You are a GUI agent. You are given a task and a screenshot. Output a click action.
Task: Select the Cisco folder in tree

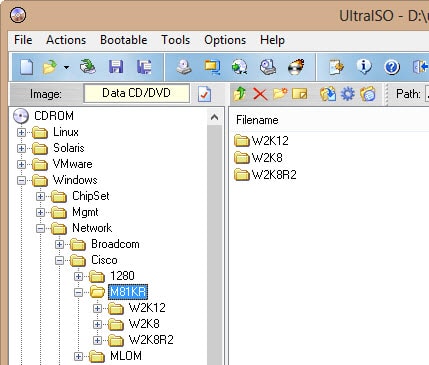point(104,260)
